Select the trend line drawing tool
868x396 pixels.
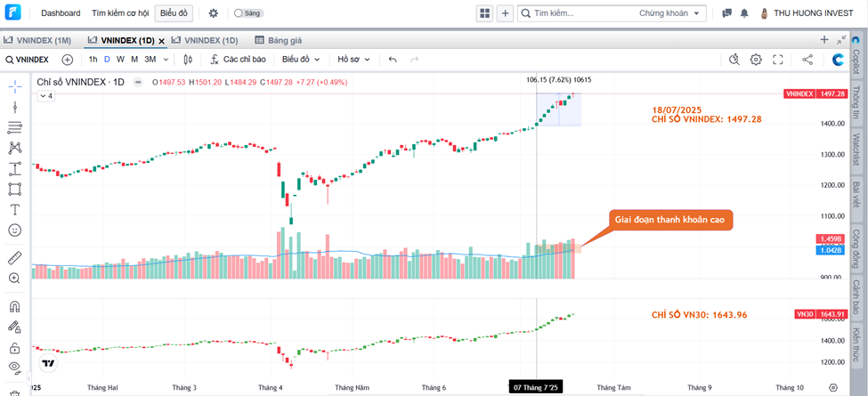15,108
